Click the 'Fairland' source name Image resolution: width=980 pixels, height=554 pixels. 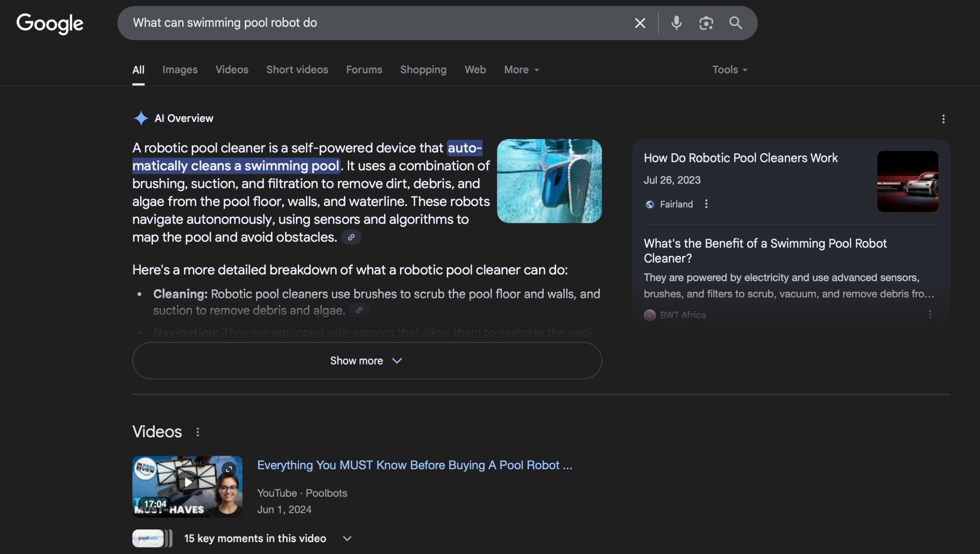[x=676, y=204]
